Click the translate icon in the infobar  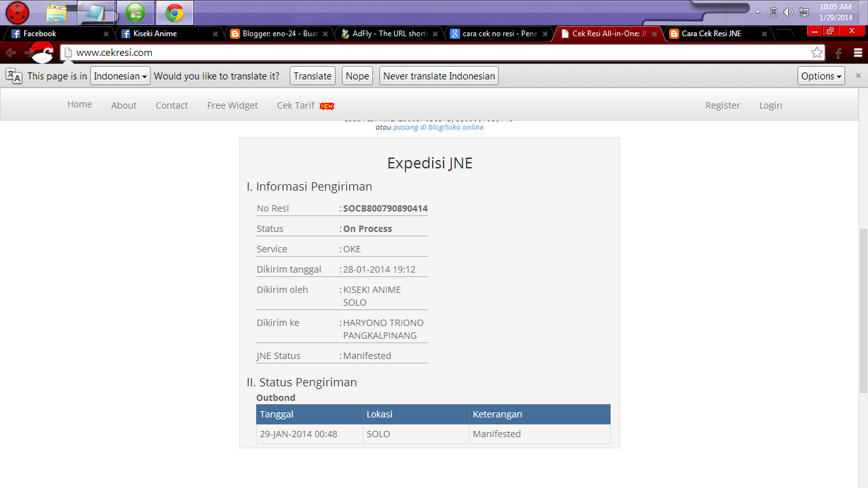(14, 76)
